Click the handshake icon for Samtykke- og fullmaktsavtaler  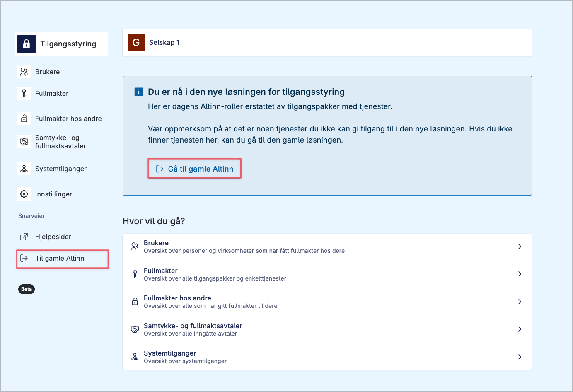[x=24, y=142]
